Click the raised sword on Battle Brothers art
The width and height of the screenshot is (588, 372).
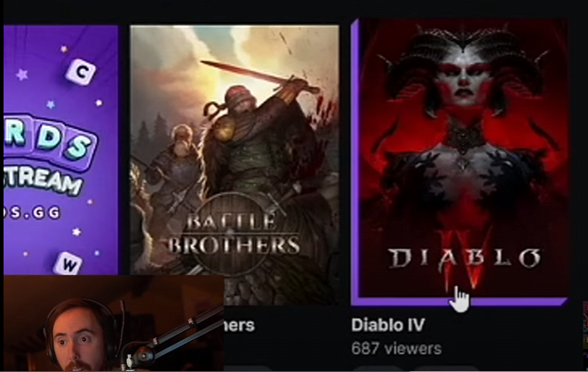click(260, 76)
